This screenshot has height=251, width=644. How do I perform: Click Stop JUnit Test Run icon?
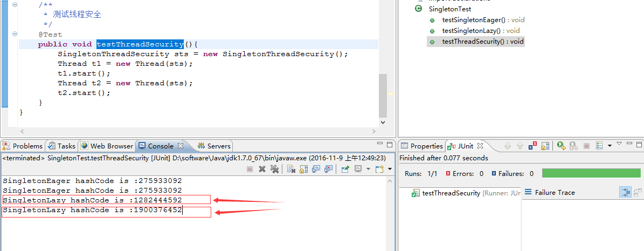point(587,146)
